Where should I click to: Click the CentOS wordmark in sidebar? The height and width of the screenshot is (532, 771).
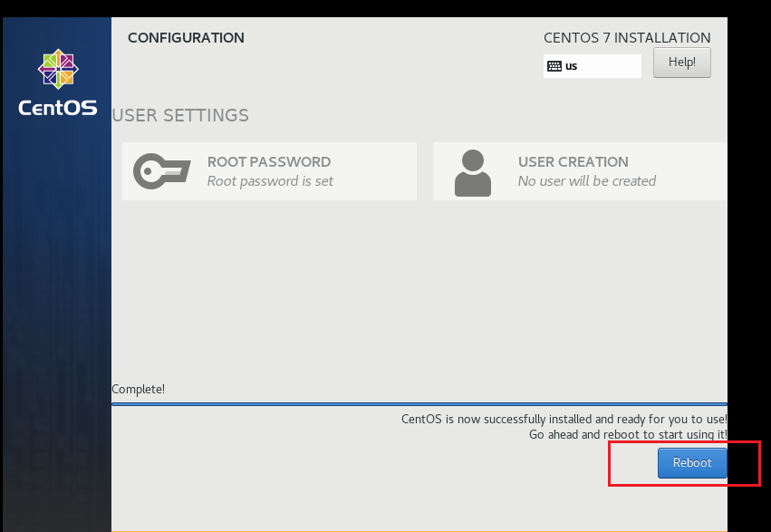pyautogui.click(x=57, y=108)
